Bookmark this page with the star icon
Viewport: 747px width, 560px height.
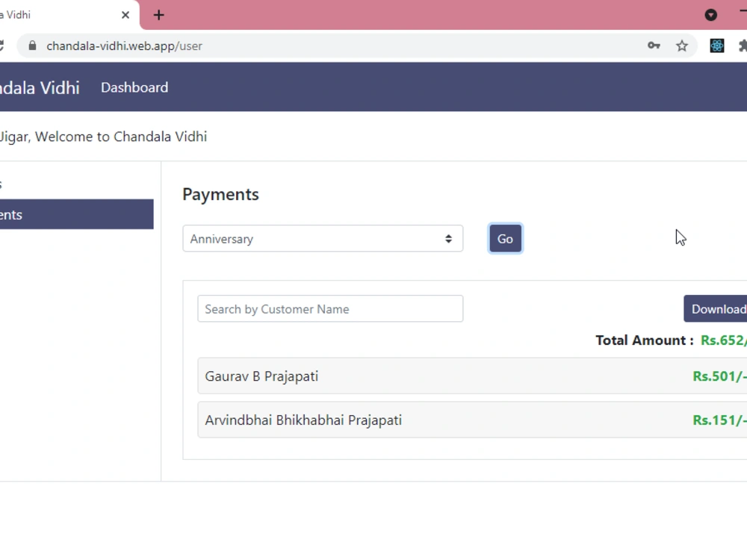point(682,46)
